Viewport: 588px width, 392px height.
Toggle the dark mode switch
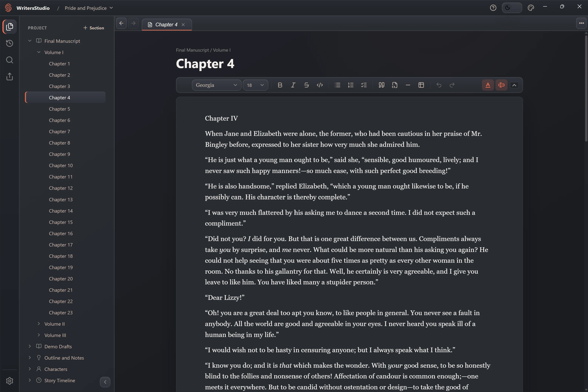click(x=512, y=8)
